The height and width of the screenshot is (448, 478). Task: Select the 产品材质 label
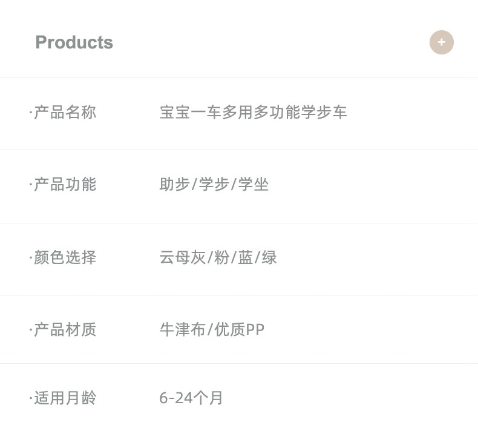tap(65, 329)
